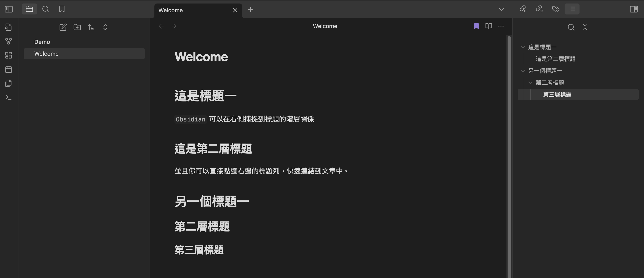Viewport: 644px width, 278px height.
Task: Open the templates ribbon icon
Action: pyautogui.click(x=9, y=83)
